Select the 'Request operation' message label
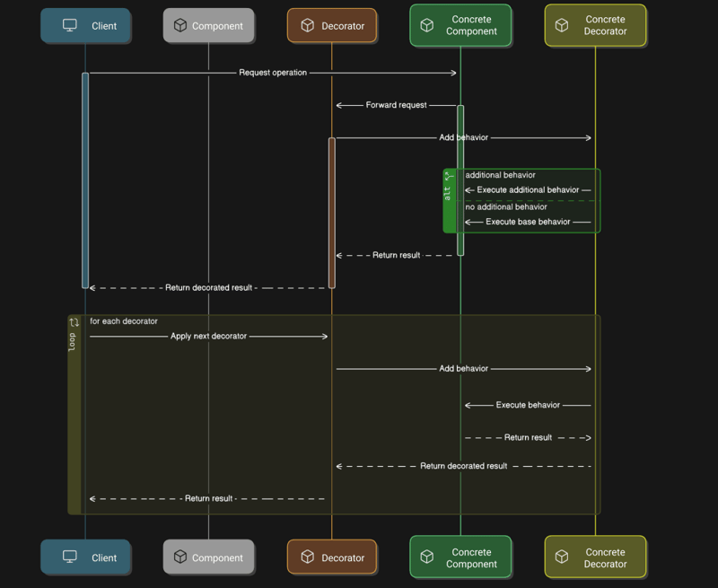This screenshot has height=588, width=718. tap(273, 73)
